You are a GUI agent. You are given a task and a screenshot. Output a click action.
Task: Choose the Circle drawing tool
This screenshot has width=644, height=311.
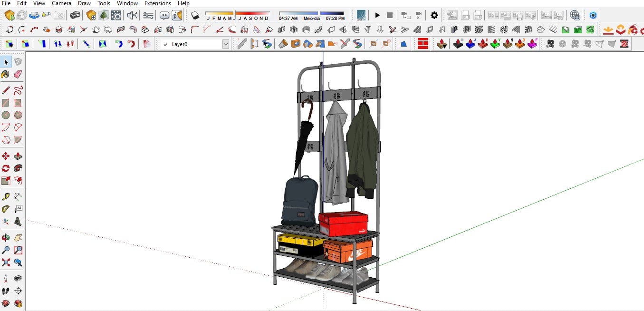pyautogui.click(x=6, y=115)
